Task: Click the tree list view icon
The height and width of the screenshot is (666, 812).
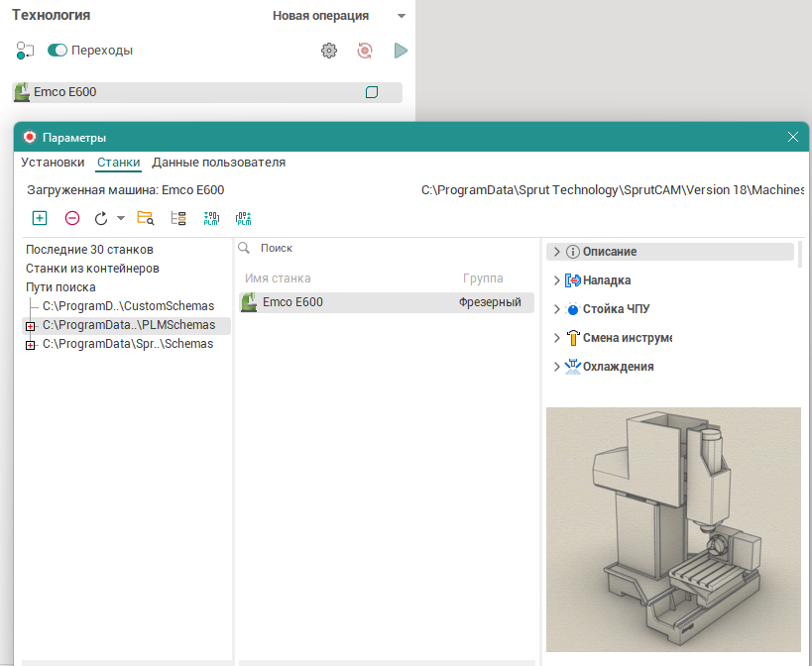Action: click(178, 218)
